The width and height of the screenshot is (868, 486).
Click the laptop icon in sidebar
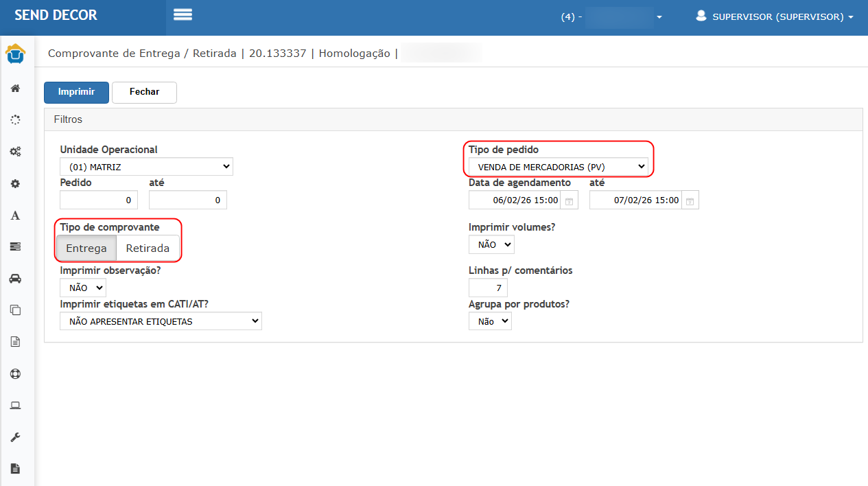click(x=15, y=406)
